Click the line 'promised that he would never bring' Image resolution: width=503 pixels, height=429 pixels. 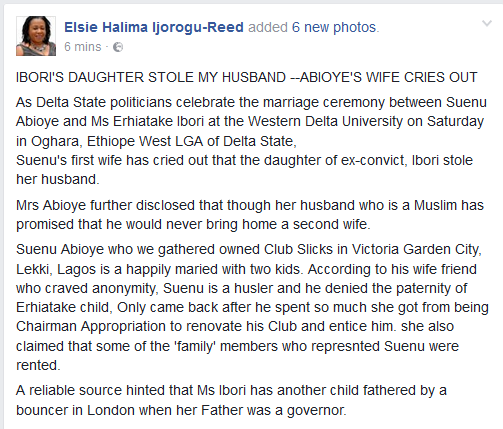tap(193, 224)
